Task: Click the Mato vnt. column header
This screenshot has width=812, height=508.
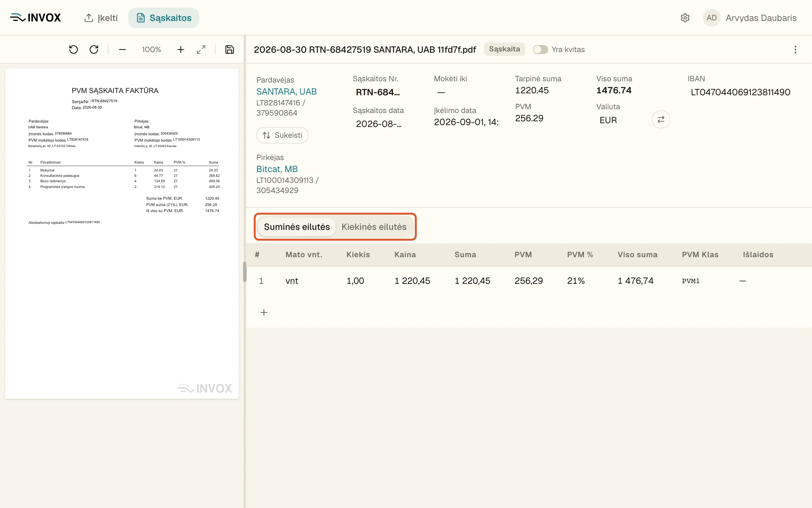Action: (304, 255)
